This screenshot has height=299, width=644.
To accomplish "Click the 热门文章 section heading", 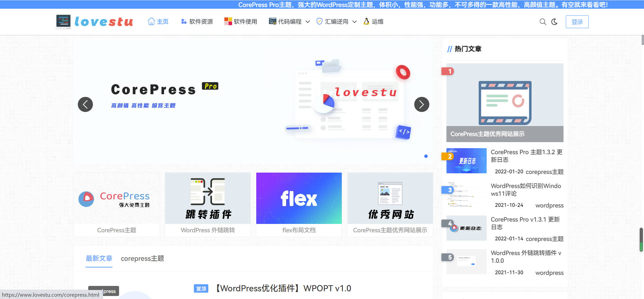I will tap(468, 49).
